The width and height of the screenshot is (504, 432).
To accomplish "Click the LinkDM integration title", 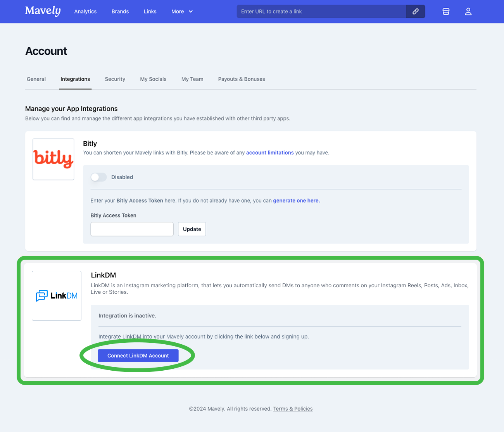I will coord(104,275).
